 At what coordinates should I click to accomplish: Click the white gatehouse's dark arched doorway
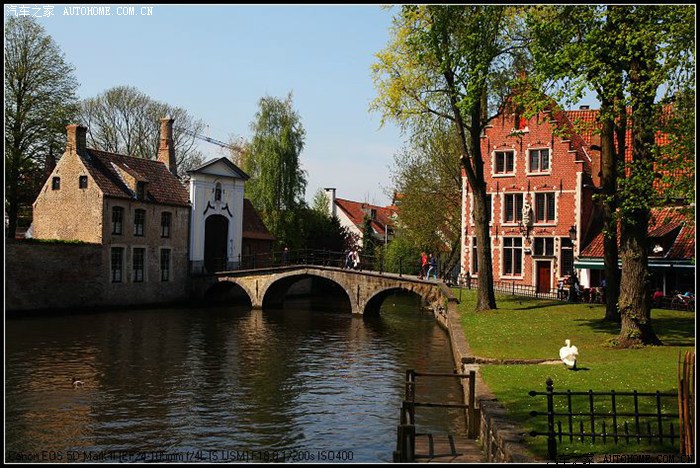216,242
